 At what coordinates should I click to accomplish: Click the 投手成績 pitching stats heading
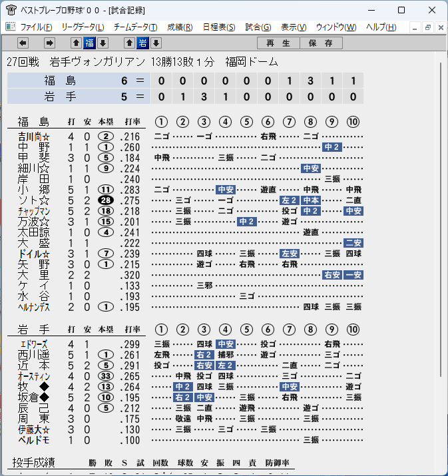(33, 462)
